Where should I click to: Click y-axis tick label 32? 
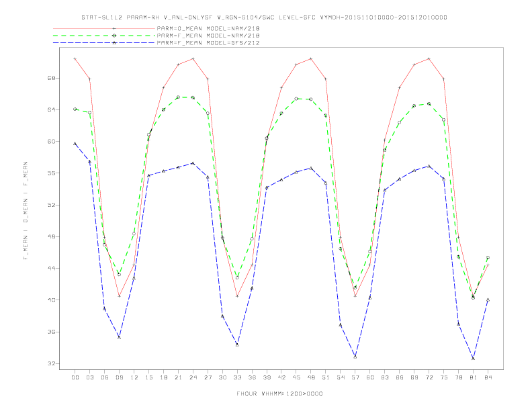[52, 363]
